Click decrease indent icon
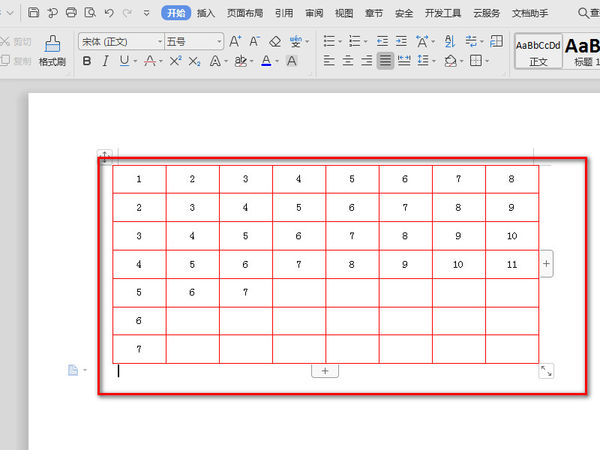Screen dimensions: 600x450 tap(382, 41)
